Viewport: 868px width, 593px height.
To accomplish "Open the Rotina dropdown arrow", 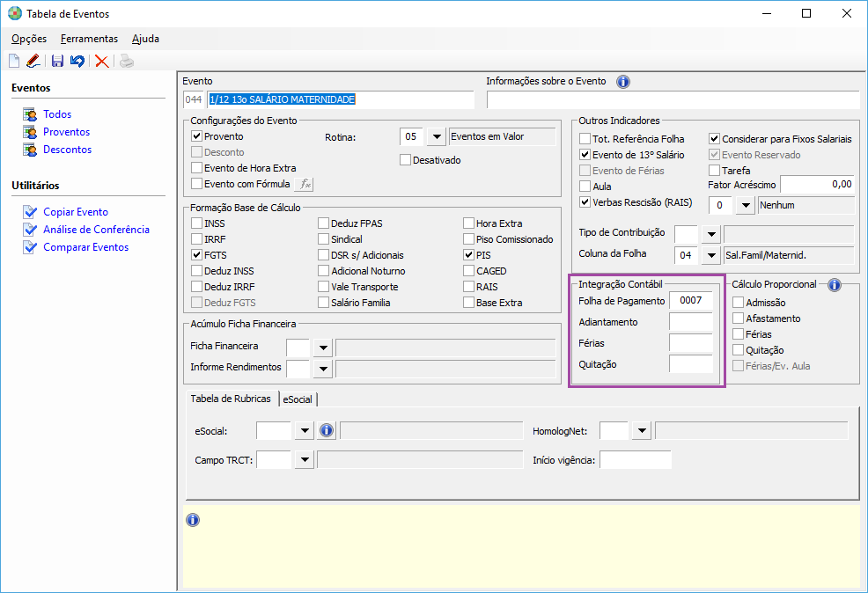I will [436, 137].
